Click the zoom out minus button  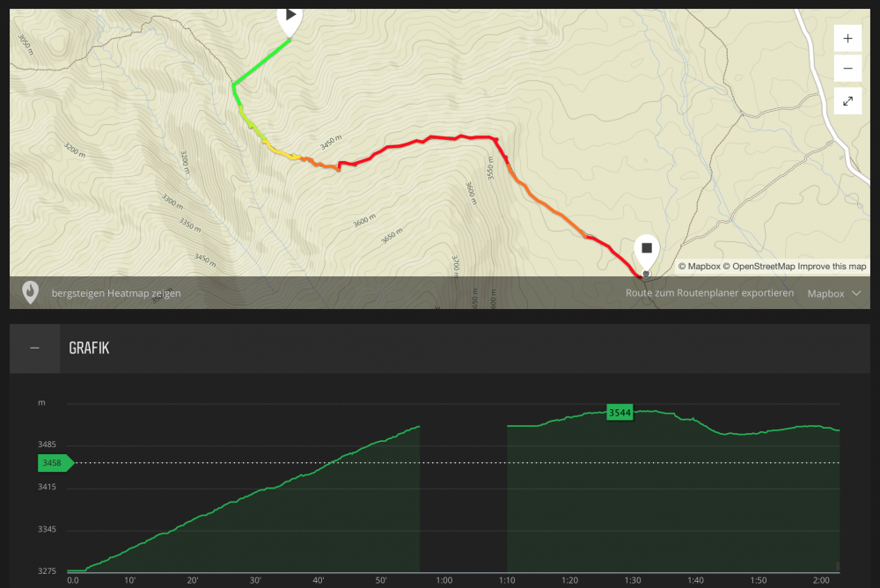tap(847, 69)
